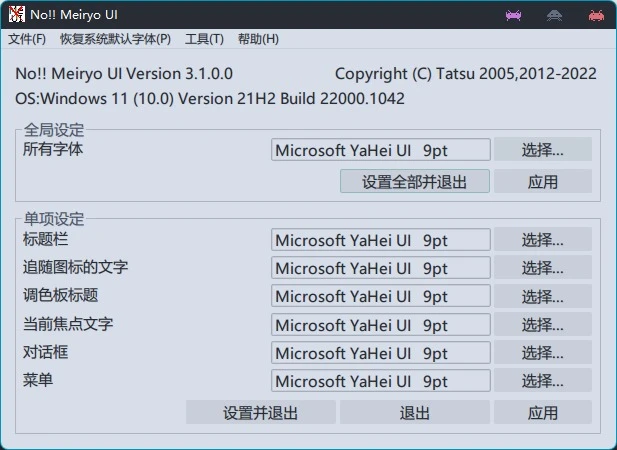Click the 追随图标的文字 font field
The height and width of the screenshot is (450, 617).
coord(381,267)
